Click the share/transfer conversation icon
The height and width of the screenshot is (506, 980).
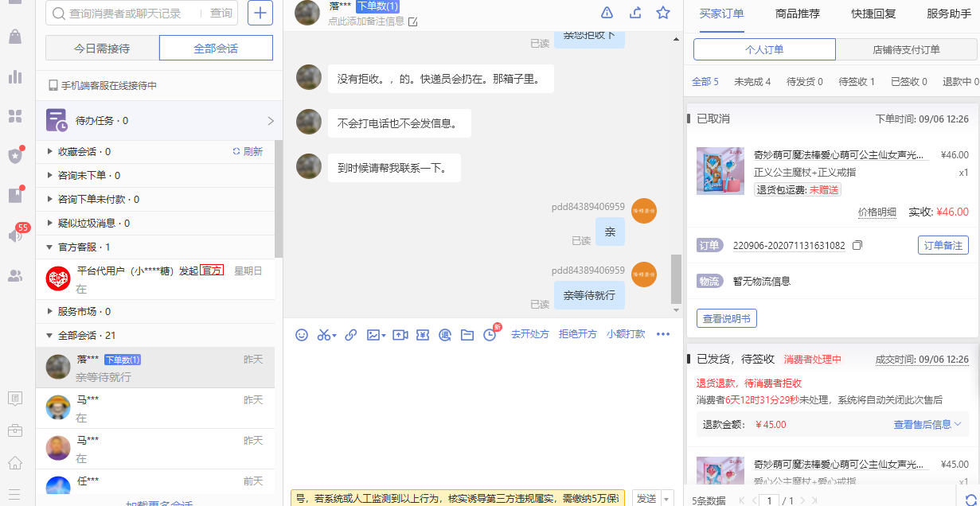(635, 12)
